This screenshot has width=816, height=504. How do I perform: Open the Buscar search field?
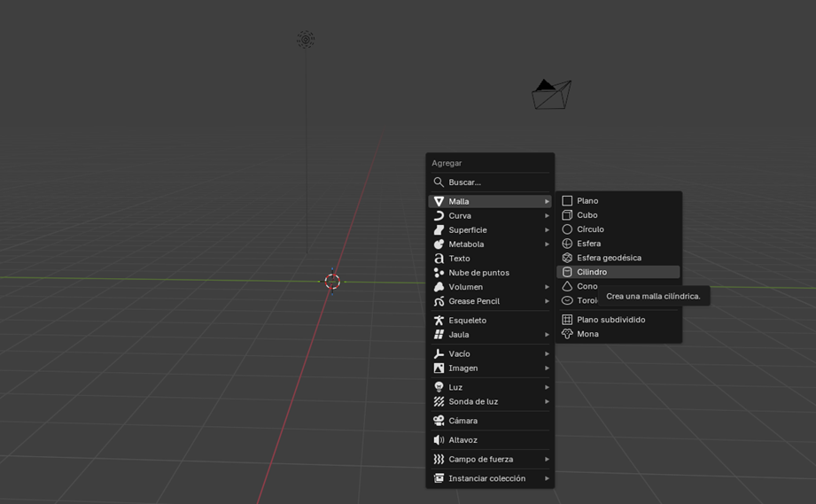tap(490, 182)
